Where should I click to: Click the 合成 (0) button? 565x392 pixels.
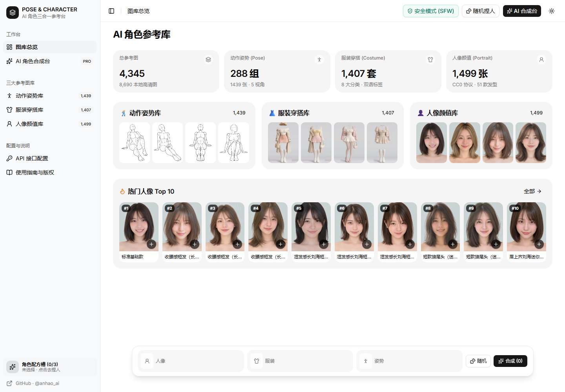click(x=510, y=361)
